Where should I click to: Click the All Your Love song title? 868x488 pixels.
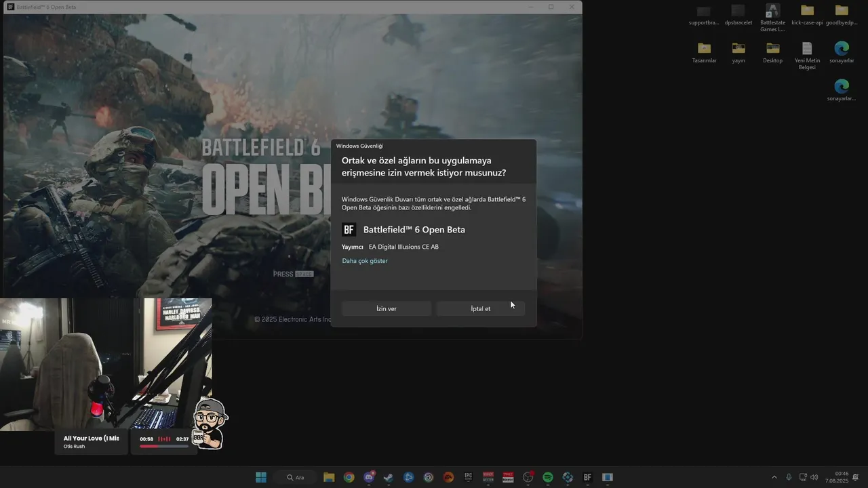coord(91,439)
